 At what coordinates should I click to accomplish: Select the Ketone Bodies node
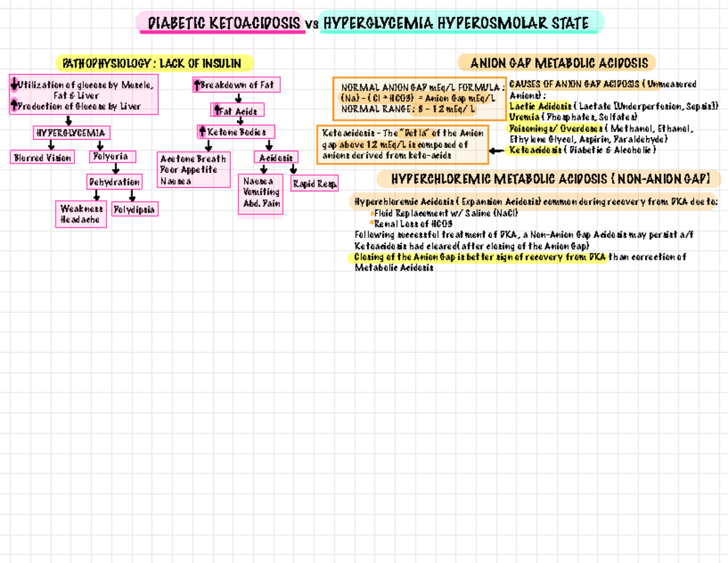coord(237,132)
